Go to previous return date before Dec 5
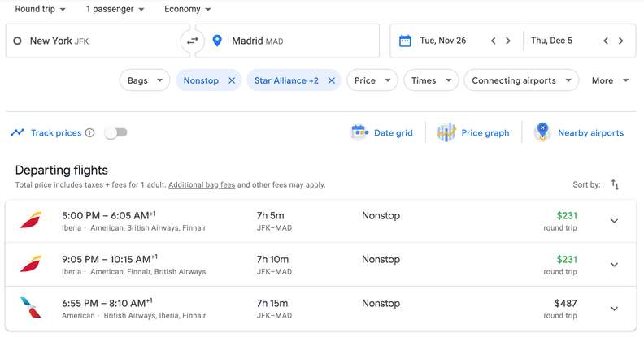This screenshot has width=644, height=337. pyautogui.click(x=606, y=41)
